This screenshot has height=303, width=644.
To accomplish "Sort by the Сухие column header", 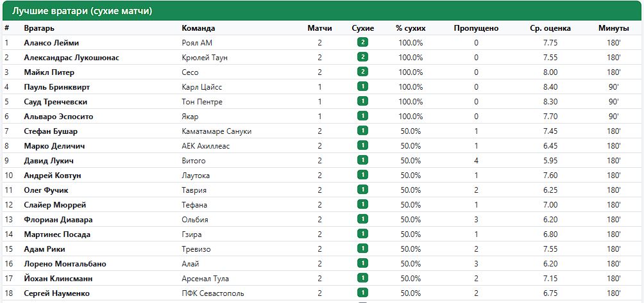I will click(363, 28).
